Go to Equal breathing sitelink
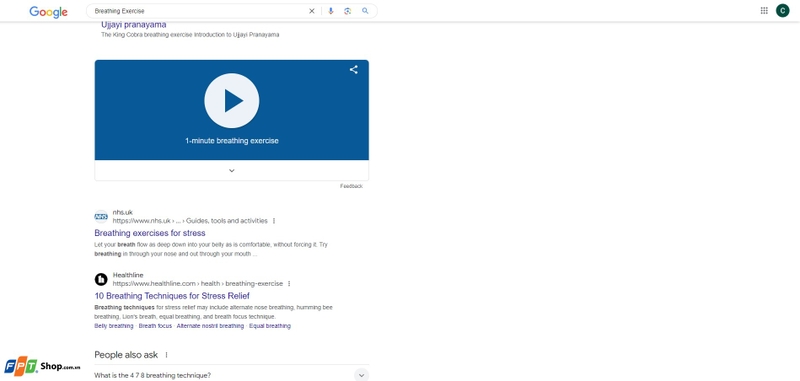The height and width of the screenshot is (381, 800). point(270,326)
